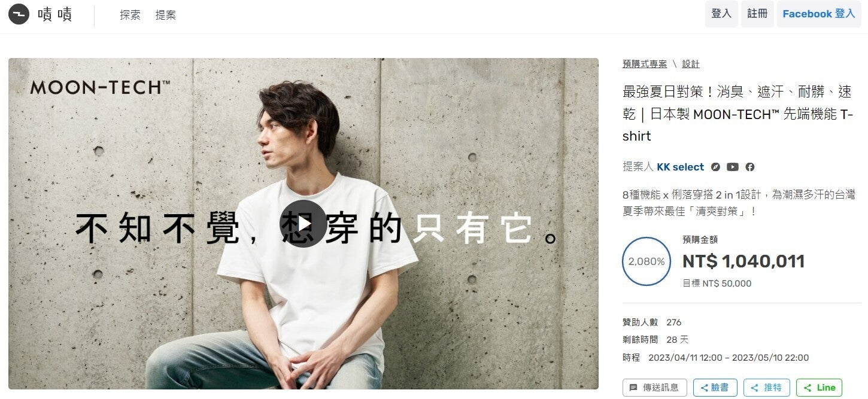Share project via 臉書 button

tap(714, 388)
